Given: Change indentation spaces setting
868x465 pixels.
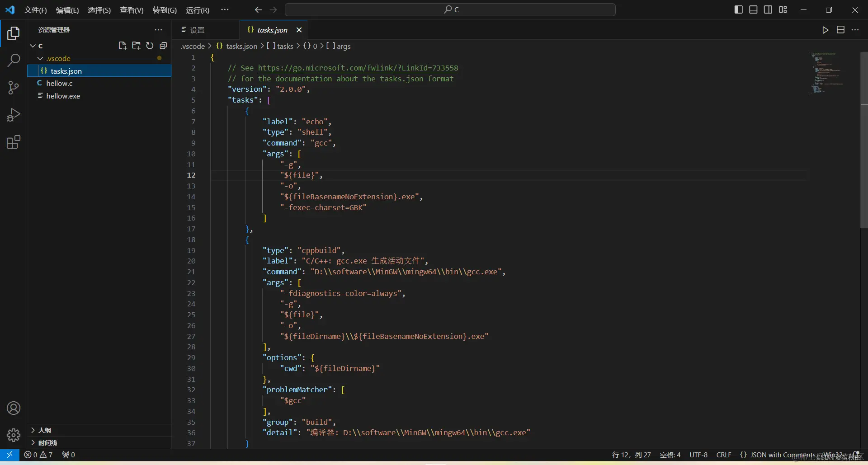Looking at the screenshot, I should [670, 455].
